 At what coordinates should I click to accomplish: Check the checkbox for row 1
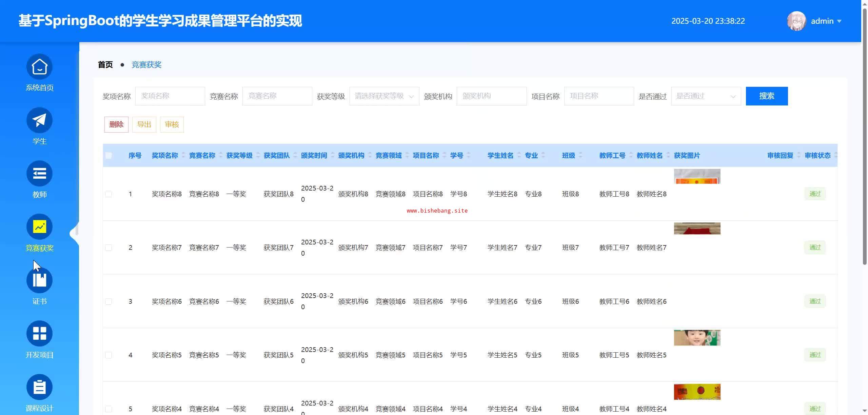point(108,194)
